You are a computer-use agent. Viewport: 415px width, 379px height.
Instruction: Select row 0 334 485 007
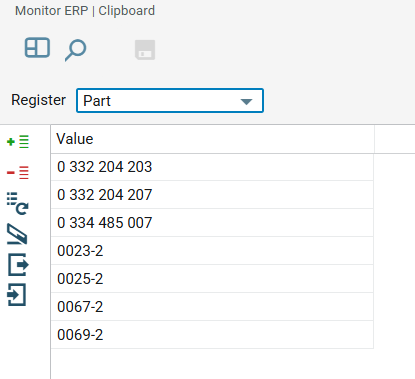click(x=212, y=223)
